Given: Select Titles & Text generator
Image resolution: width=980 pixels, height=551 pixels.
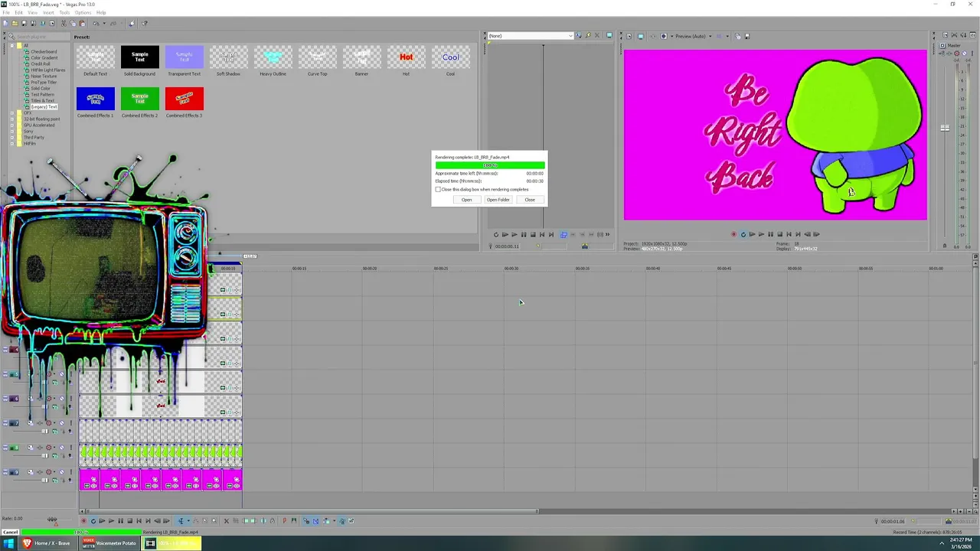Looking at the screenshot, I should point(42,101).
